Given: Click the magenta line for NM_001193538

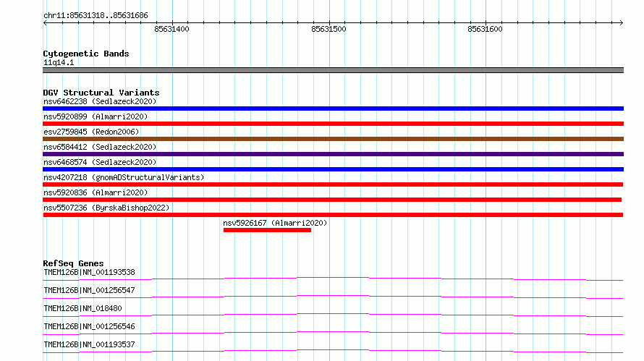Looking at the screenshot, I should tap(333, 279).
